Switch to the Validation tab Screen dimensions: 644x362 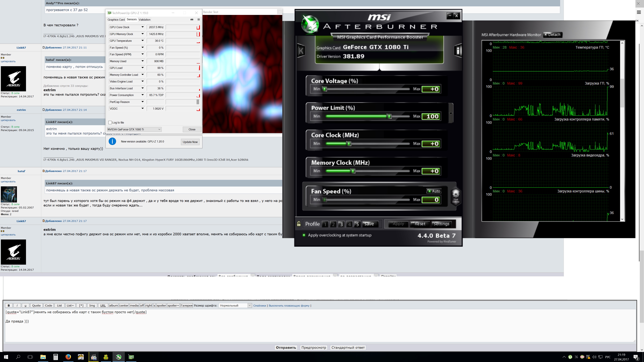pyautogui.click(x=145, y=19)
